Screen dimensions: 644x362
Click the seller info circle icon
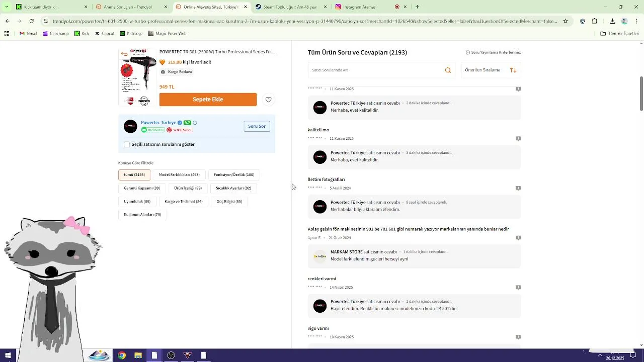[x=195, y=123]
